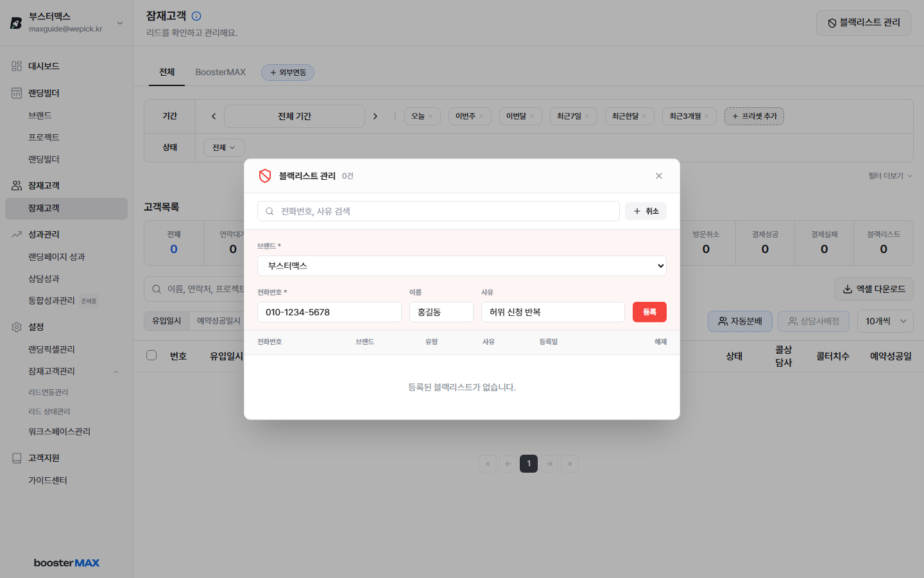This screenshot has height=578, width=924.
Task: Select the 유입일시 sort tab
Action: [x=167, y=321]
